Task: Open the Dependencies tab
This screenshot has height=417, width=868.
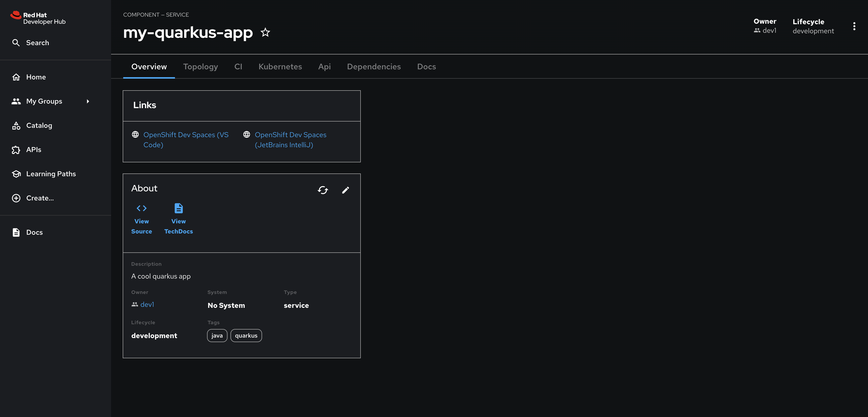Action: pos(374,66)
